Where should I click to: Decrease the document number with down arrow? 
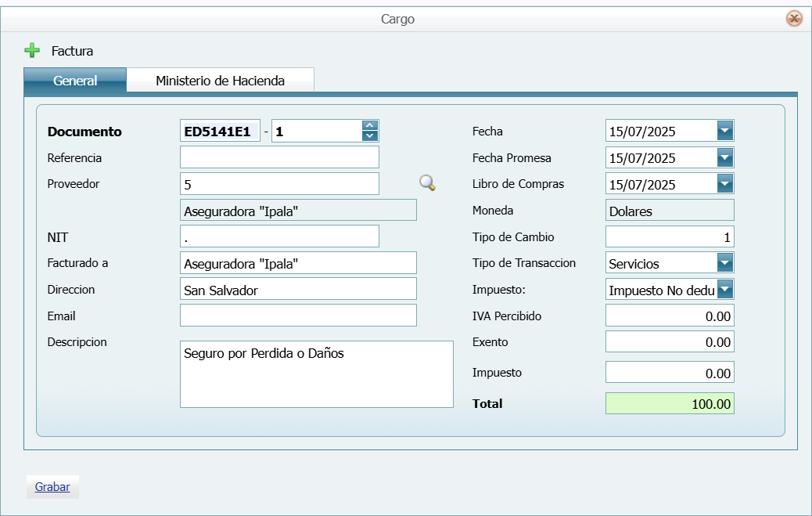tap(370, 136)
